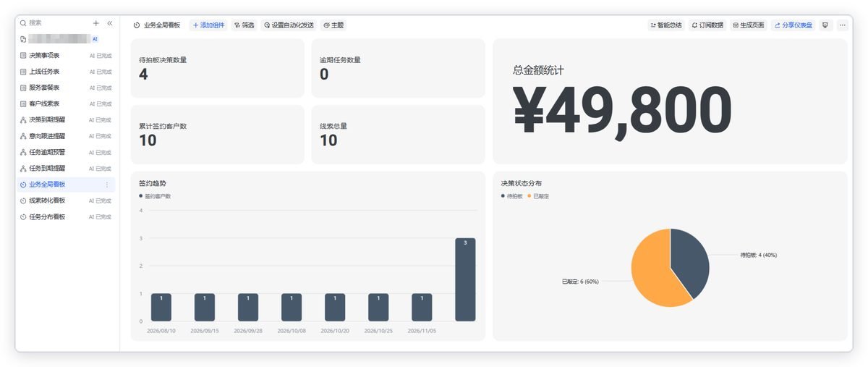Click table icon of 决策事项表
Screen dimensions: 868x367
pyautogui.click(x=23, y=55)
